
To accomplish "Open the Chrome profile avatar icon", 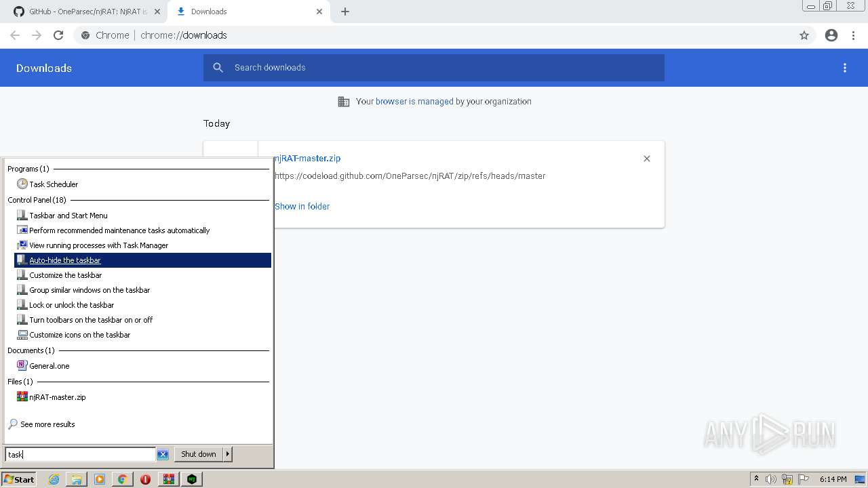I will coord(831,35).
